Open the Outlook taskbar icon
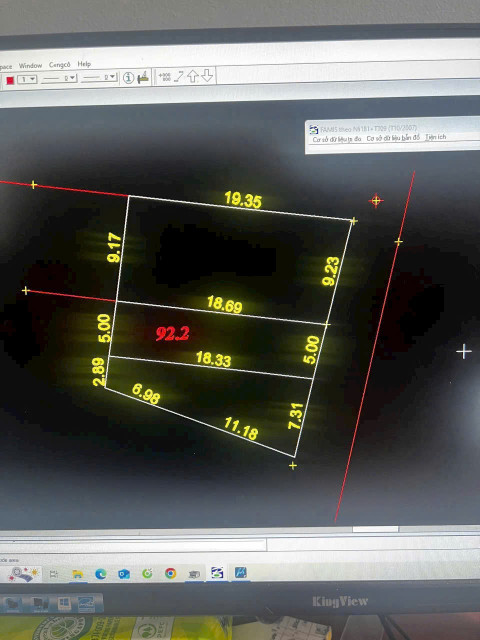Screen dimensions: 480x640 [124, 574]
